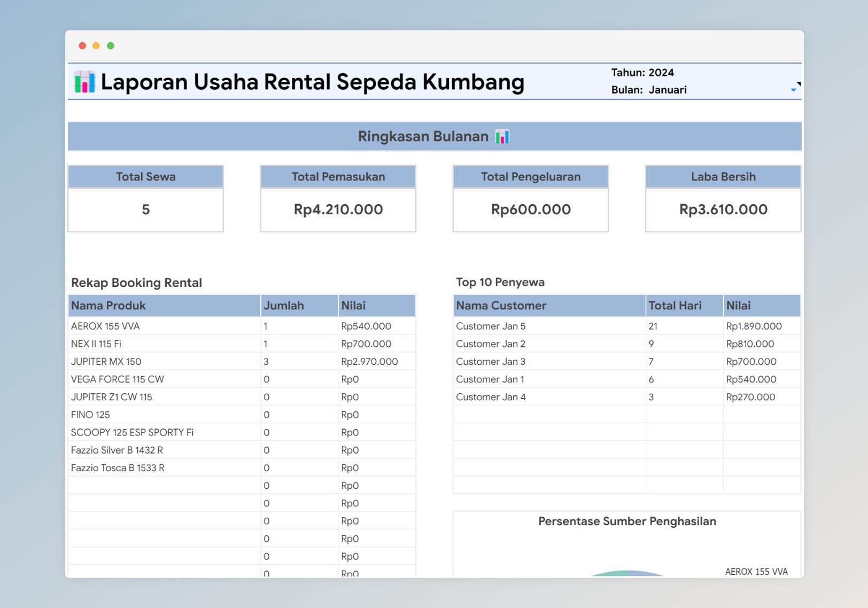The height and width of the screenshot is (608, 868).
Task: Click the Ringkasan Bulanan header bar
Action: (434, 137)
